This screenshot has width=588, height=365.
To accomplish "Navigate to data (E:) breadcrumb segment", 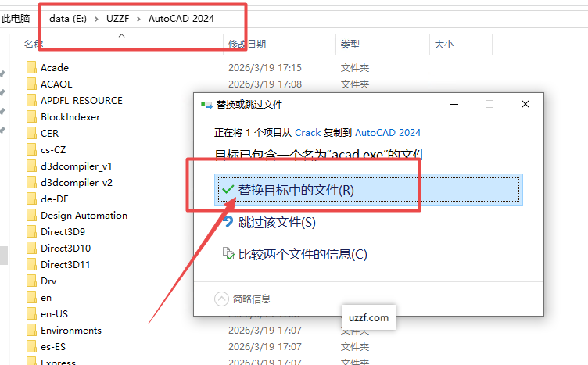I will point(69,17).
